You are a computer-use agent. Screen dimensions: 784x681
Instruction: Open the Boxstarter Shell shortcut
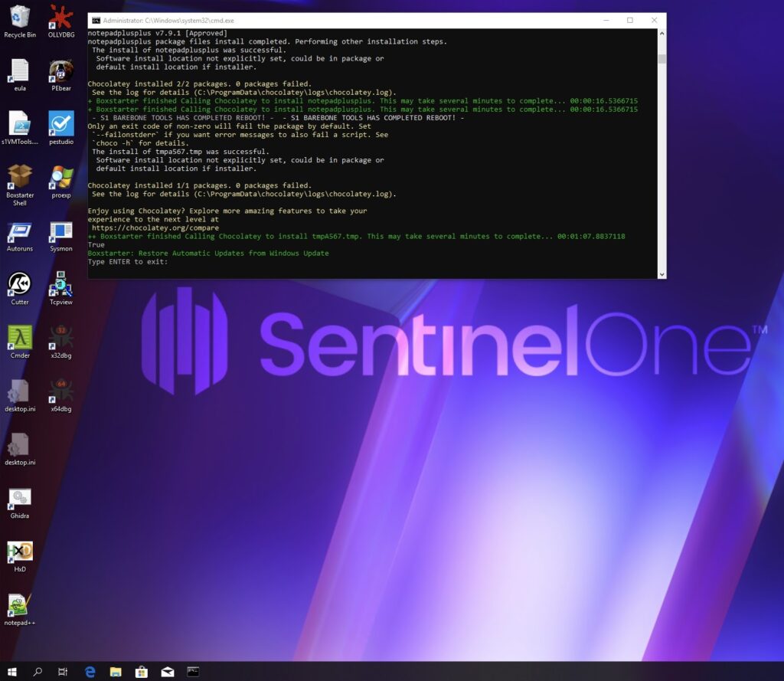20,178
